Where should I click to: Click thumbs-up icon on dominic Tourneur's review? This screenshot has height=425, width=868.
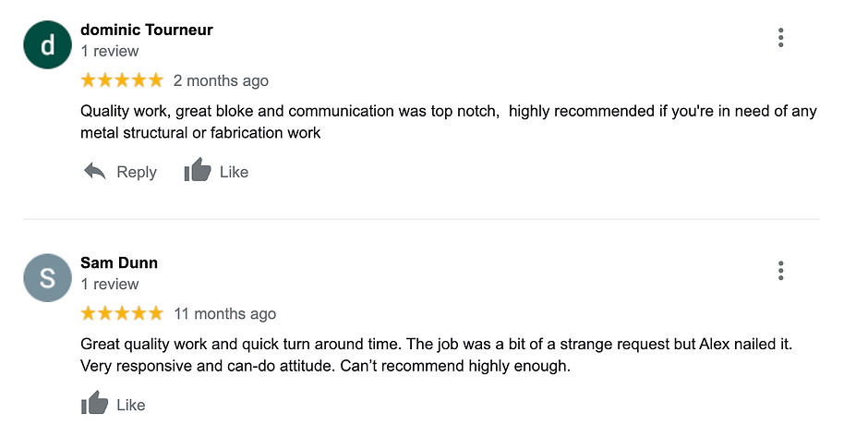click(198, 170)
